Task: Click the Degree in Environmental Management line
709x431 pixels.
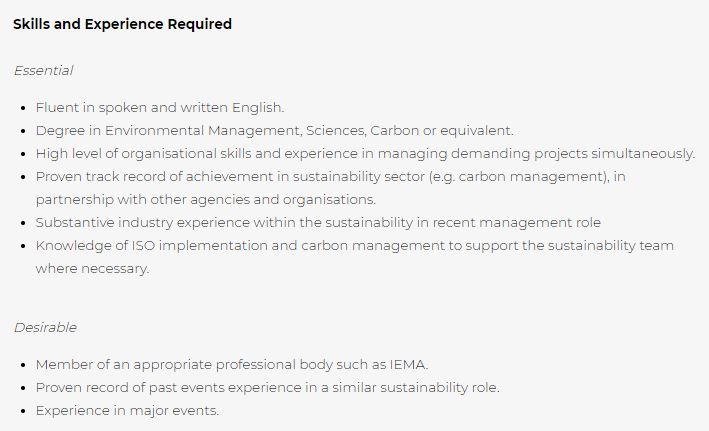Action: pyautogui.click(x=274, y=131)
